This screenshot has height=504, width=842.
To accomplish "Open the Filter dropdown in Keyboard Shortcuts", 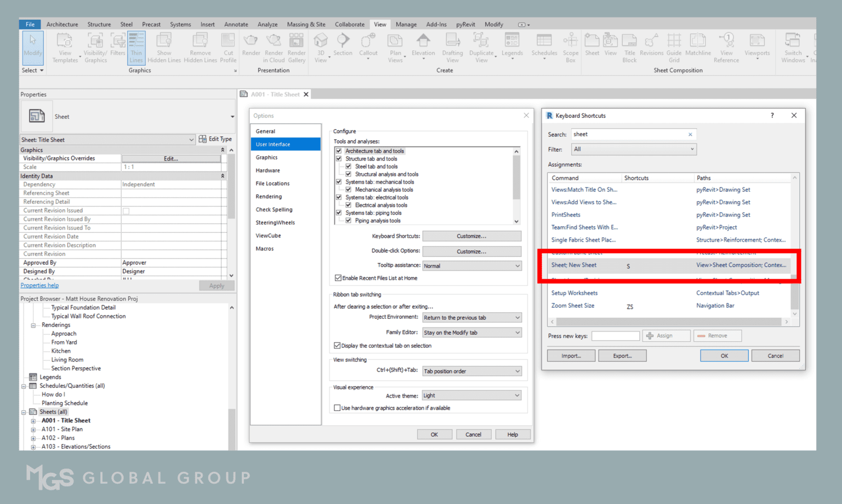I will coord(634,149).
